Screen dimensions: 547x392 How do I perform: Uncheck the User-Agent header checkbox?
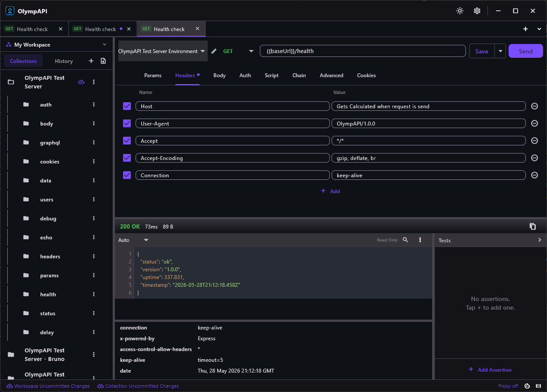click(x=127, y=123)
